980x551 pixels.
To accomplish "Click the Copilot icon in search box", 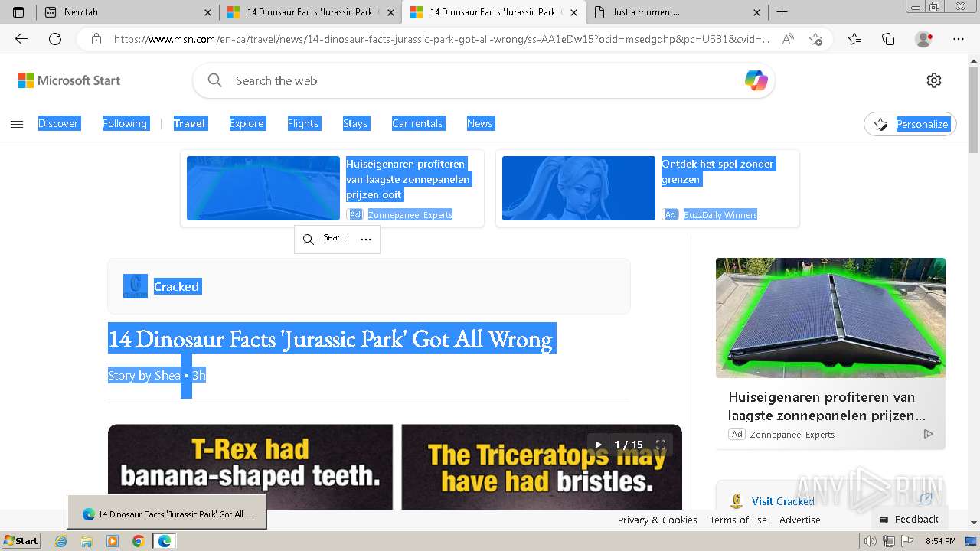I will [x=756, y=80].
